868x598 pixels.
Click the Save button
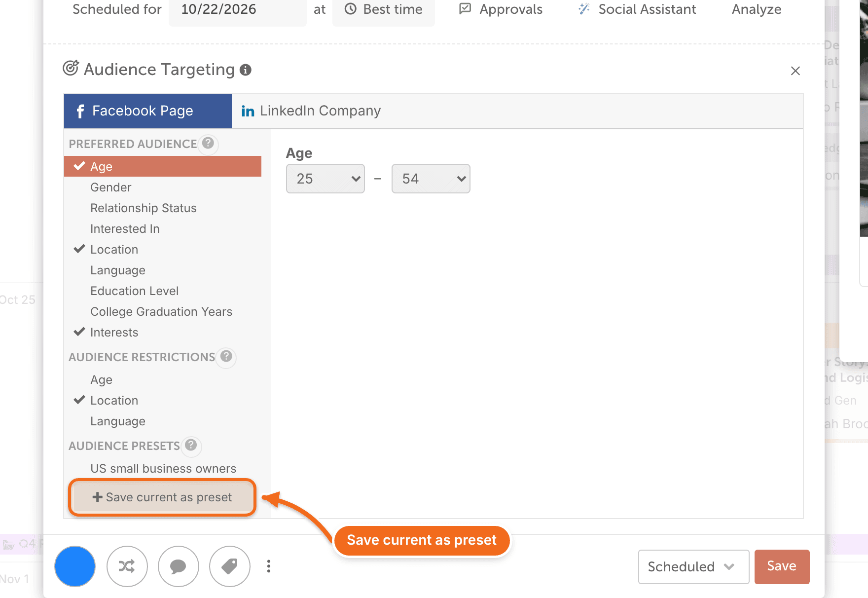[782, 566]
